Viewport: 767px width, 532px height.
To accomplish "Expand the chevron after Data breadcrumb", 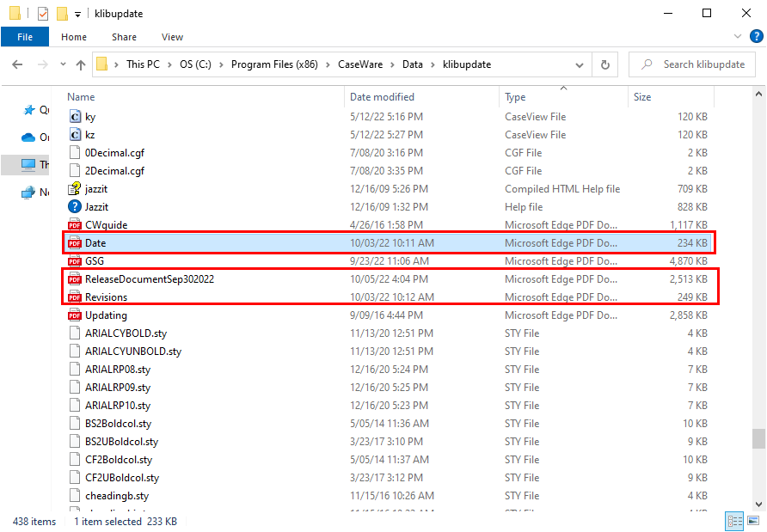I will click(433, 64).
